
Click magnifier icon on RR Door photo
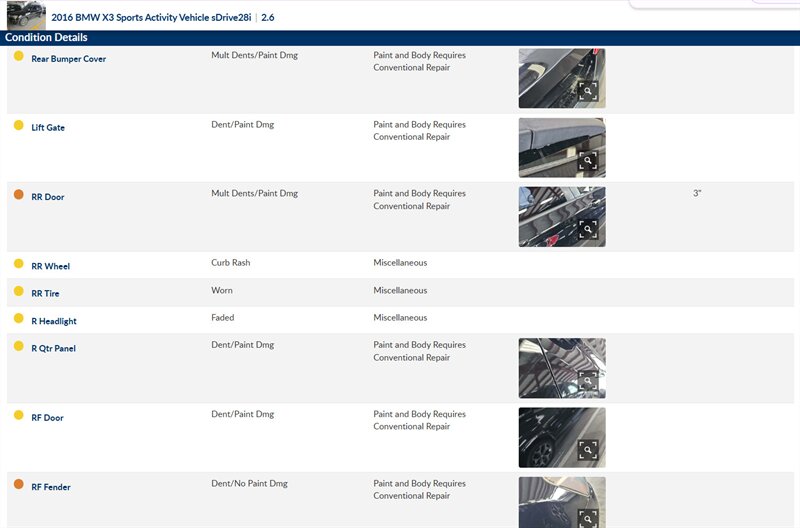tap(588, 229)
